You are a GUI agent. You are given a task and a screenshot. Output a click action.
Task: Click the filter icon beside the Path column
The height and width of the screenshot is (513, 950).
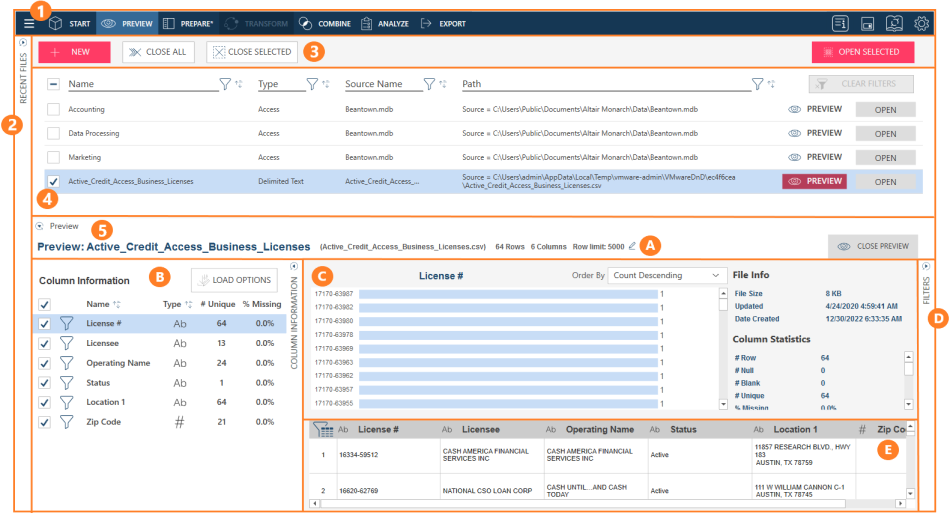(757, 85)
